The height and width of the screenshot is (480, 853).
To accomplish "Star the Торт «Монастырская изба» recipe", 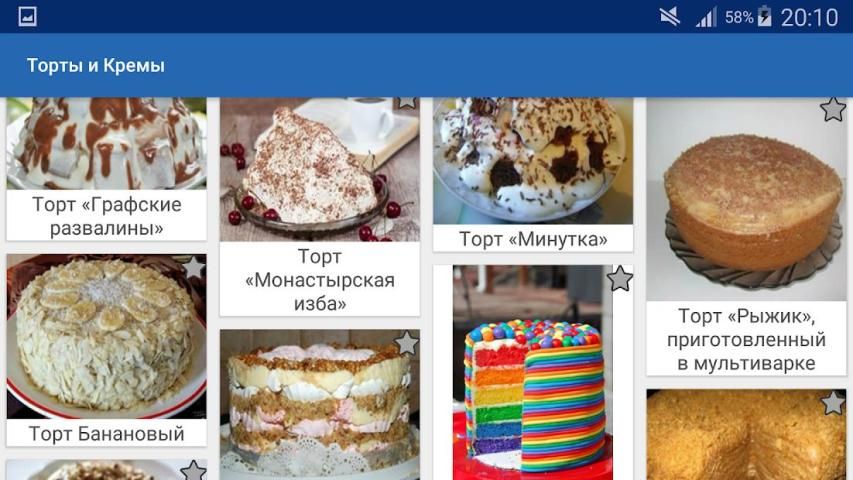I will (406, 102).
